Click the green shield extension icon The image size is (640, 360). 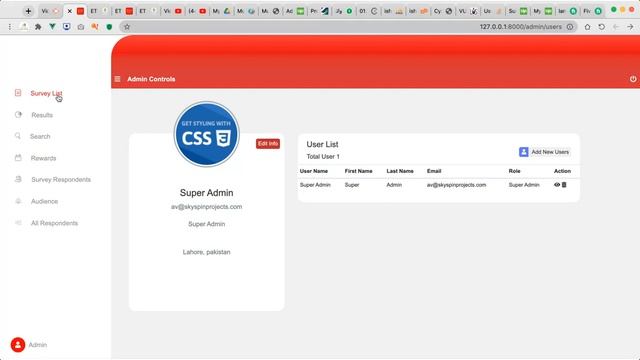click(x=109, y=27)
